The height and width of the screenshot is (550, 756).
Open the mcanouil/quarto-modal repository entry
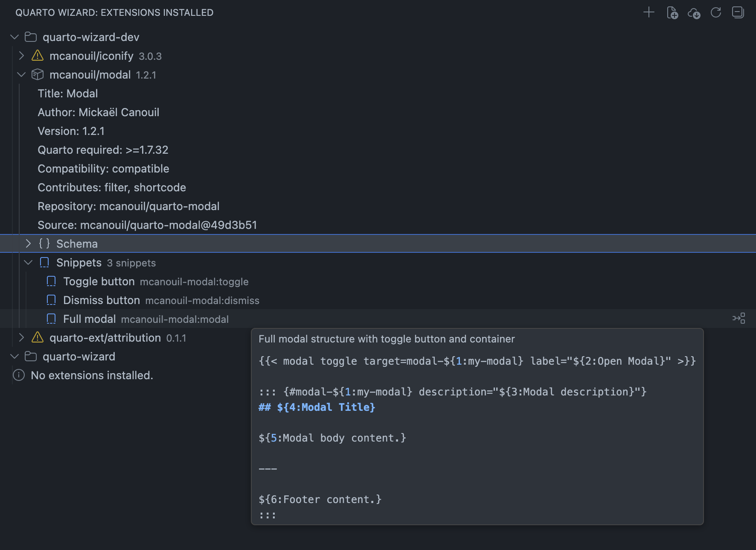click(x=128, y=206)
